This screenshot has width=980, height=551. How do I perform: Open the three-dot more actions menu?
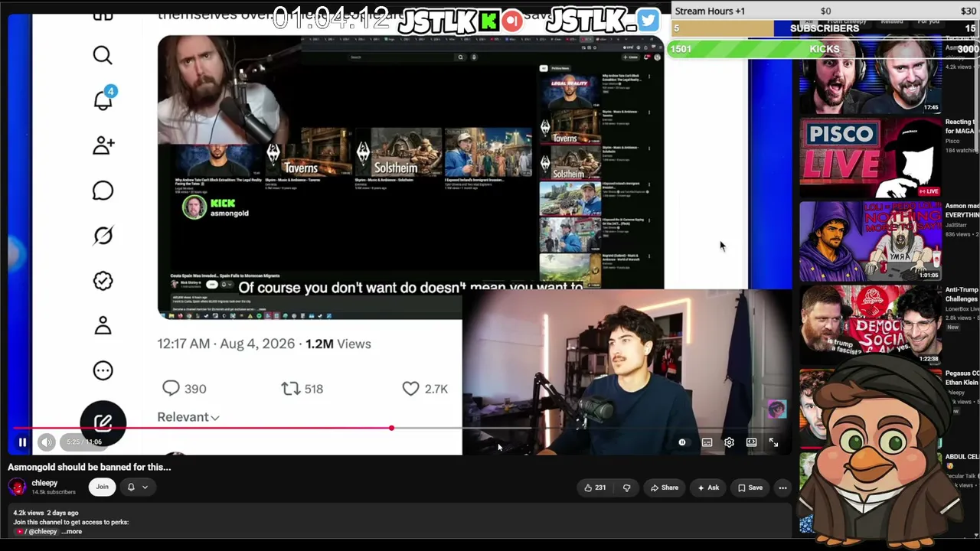(x=782, y=487)
